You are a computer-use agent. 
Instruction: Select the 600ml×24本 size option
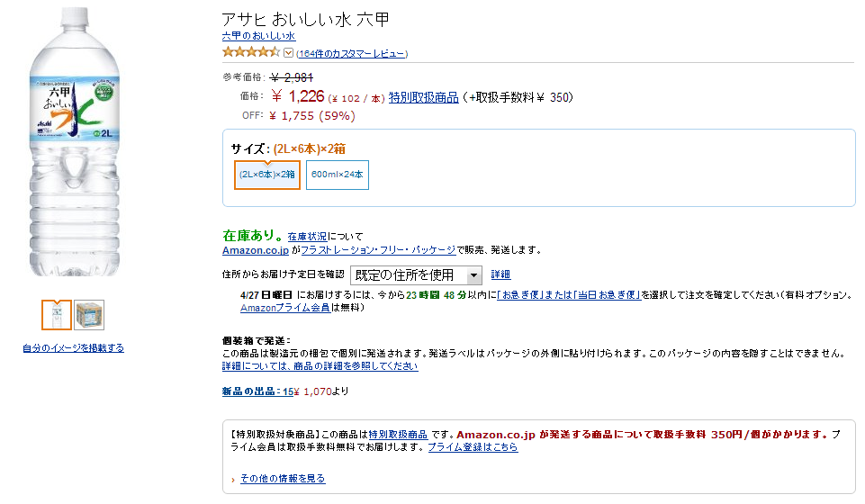click(x=337, y=175)
